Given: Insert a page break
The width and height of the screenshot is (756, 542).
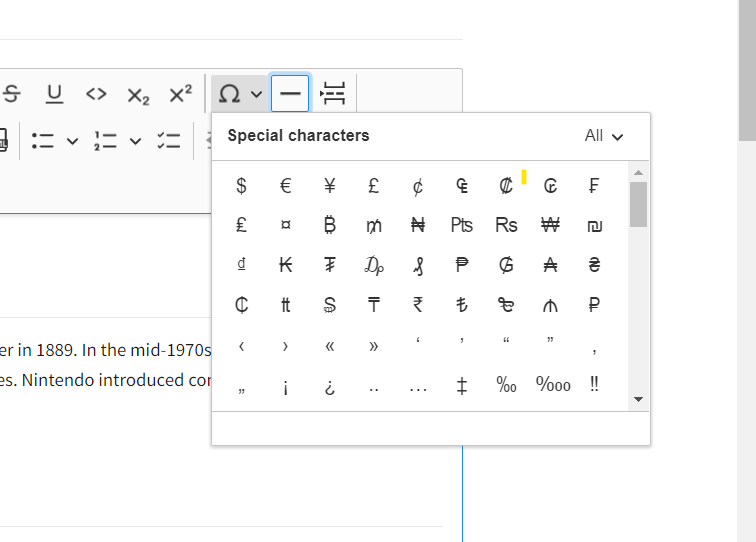Looking at the screenshot, I should (x=333, y=94).
